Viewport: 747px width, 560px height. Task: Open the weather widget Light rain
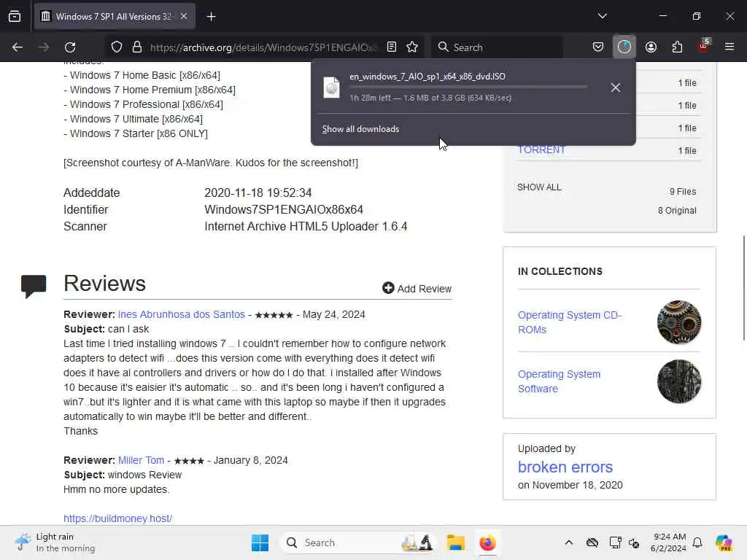55,542
